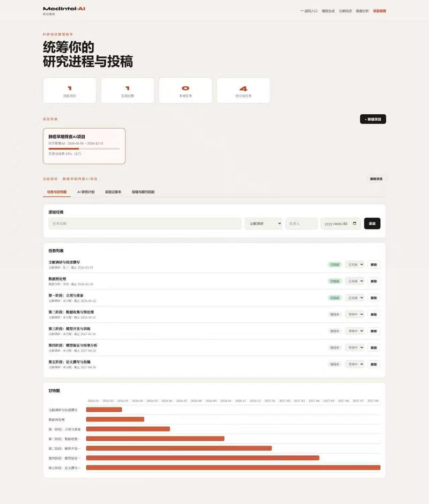Click the black 添加 button
This screenshot has height=504, width=429.
(x=372, y=224)
